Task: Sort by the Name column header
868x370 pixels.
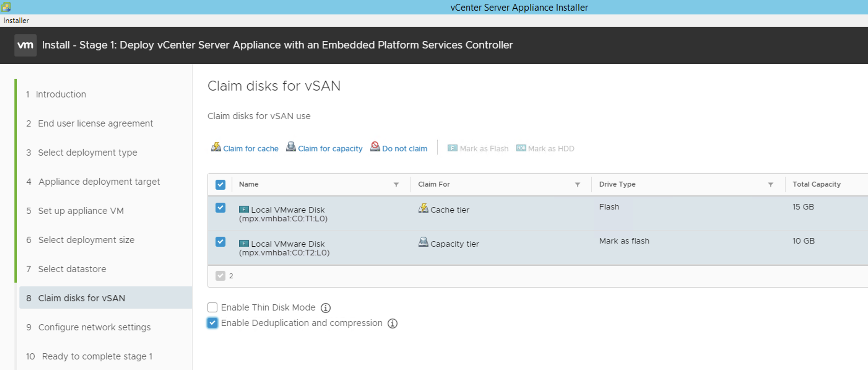Action: click(249, 184)
